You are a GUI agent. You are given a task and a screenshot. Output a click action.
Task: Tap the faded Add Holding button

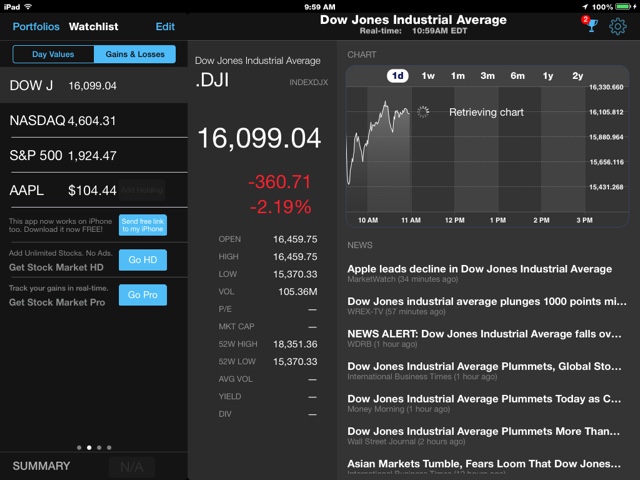click(x=142, y=190)
